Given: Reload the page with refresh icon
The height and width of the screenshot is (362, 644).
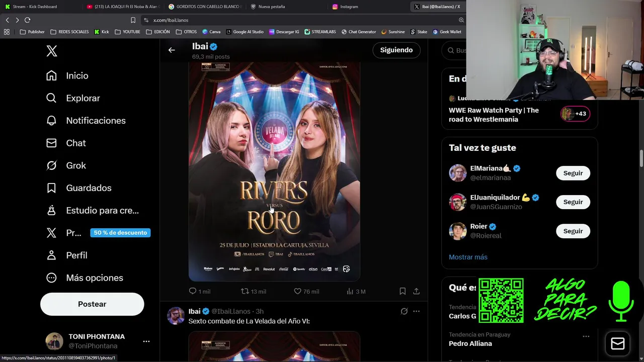Looking at the screenshot, I should tap(27, 20).
